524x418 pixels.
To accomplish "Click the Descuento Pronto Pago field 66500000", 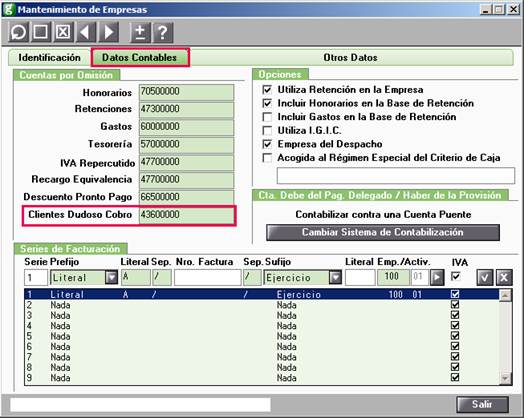I will [x=186, y=197].
